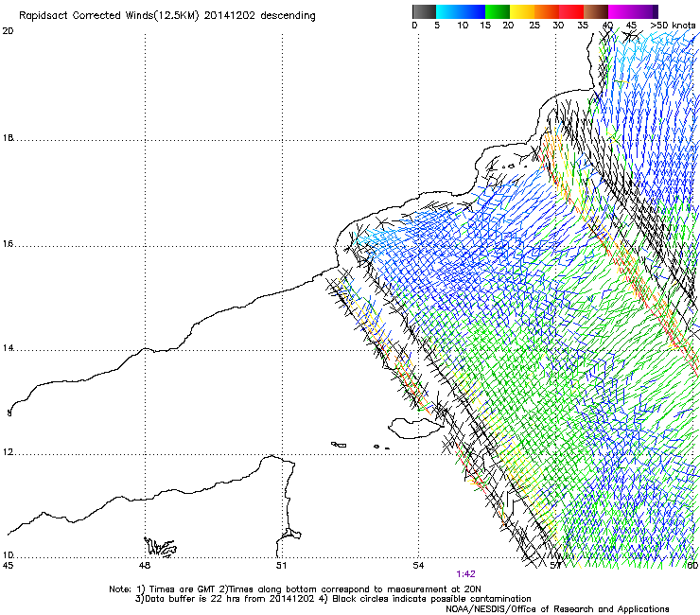Click the longitude '54' axis label
The height and width of the screenshot is (615, 700).
pyautogui.click(x=418, y=566)
